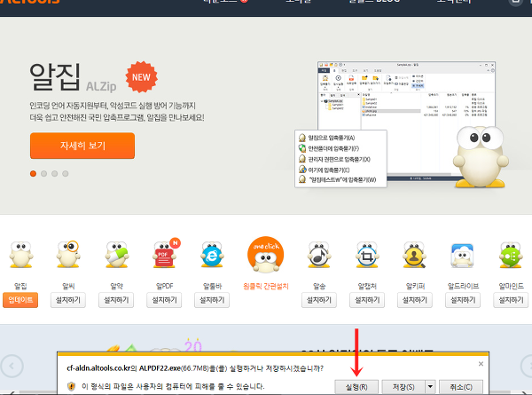532x395 pixels.
Task: Click the orange one click icon
Action: pyautogui.click(x=266, y=255)
